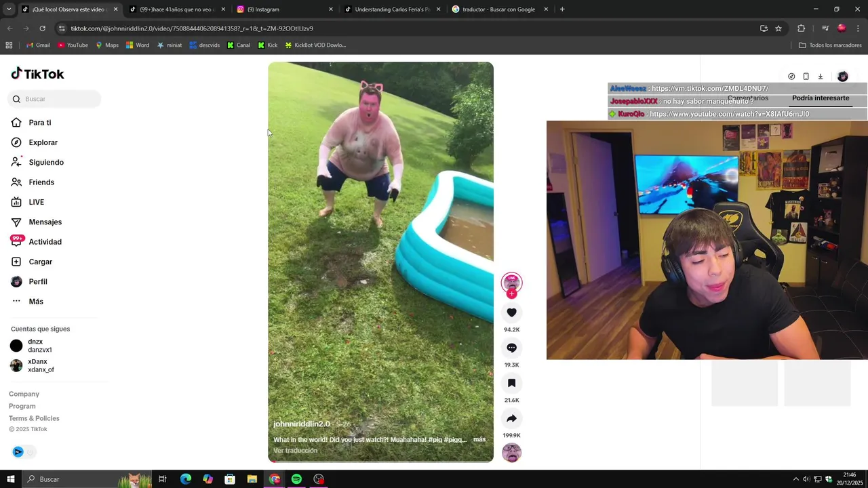The image size is (868, 488).
Task: Open TikTok profile avatar in header
Action: 843,77
